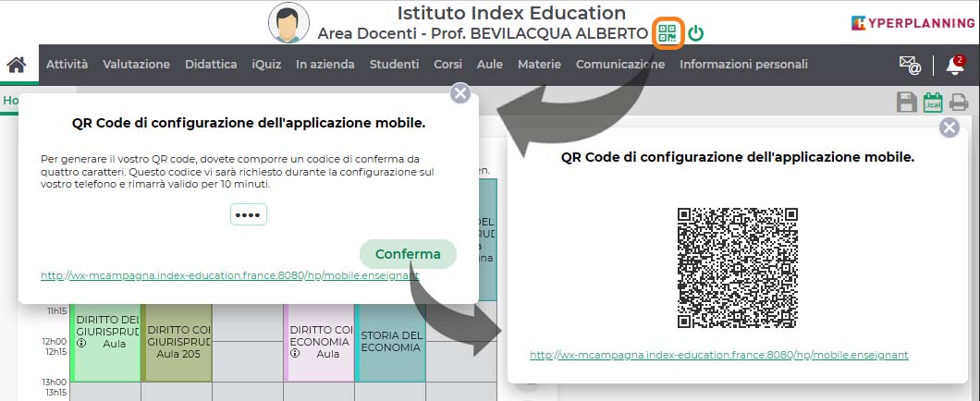Open the Corsi menu
This screenshot has width=980, height=401.
(448, 65)
